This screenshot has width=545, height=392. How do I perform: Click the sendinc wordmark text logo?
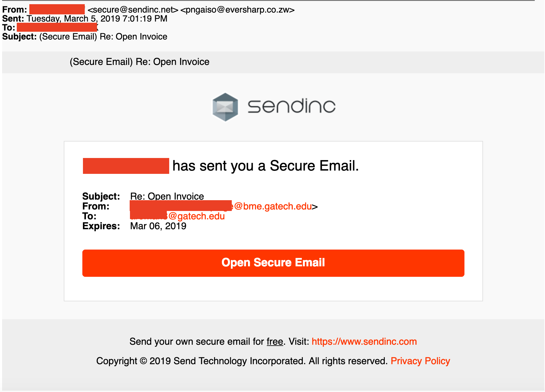pyautogui.click(x=292, y=106)
